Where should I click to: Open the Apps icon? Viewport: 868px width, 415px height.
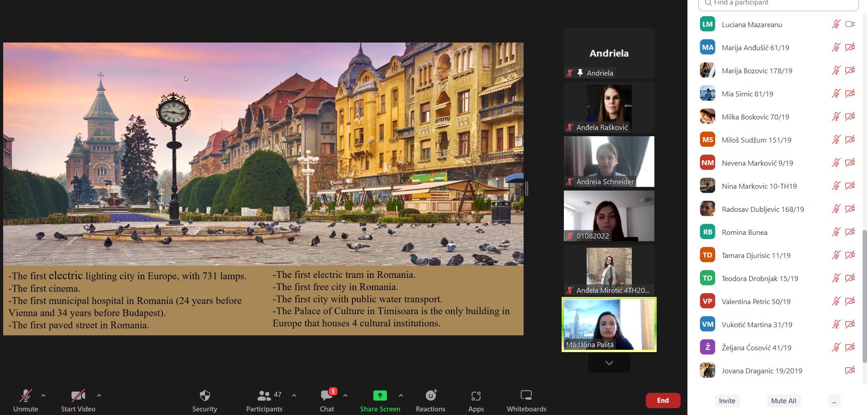(476, 396)
